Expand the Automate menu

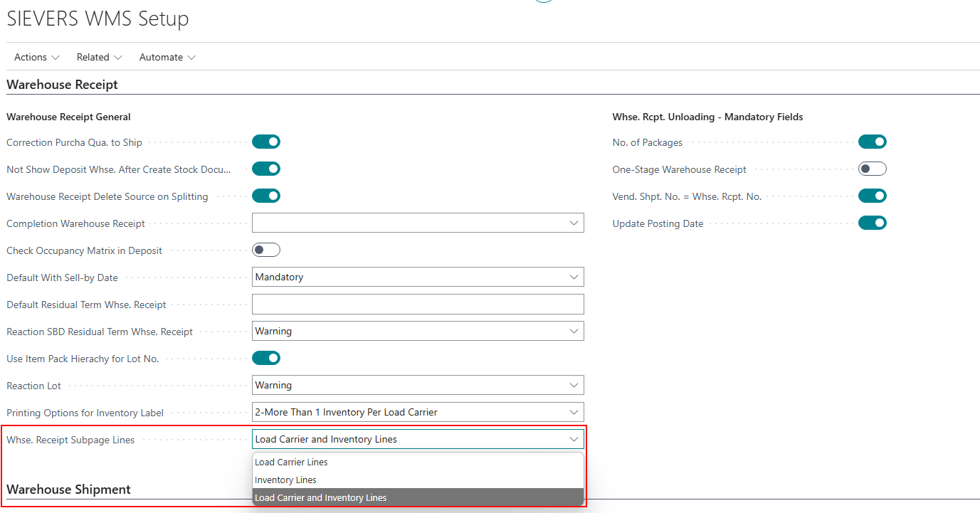(x=167, y=57)
